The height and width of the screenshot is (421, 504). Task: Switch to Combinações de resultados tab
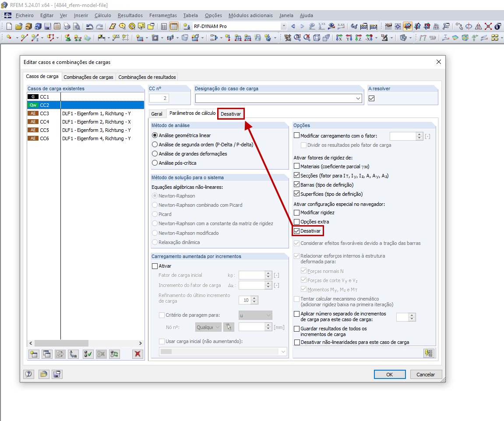(x=147, y=77)
